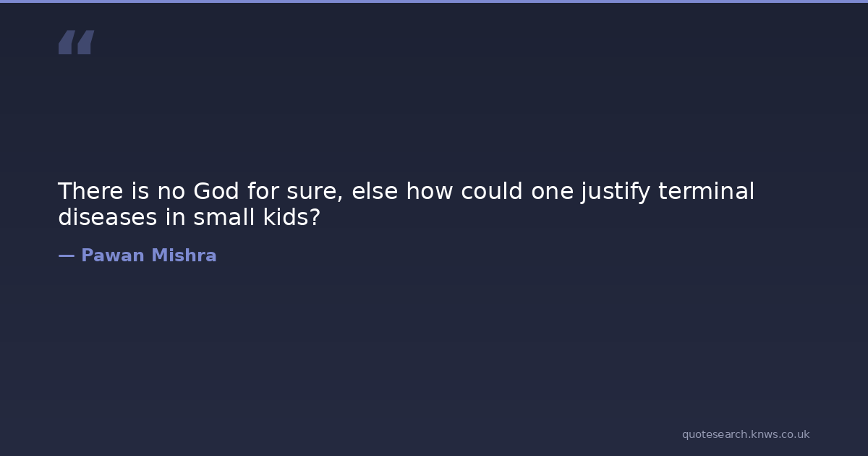Viewport: 868px width, 456px height.
Task: Click the word "Pawan" in the attribution
Action: (112, 256)
